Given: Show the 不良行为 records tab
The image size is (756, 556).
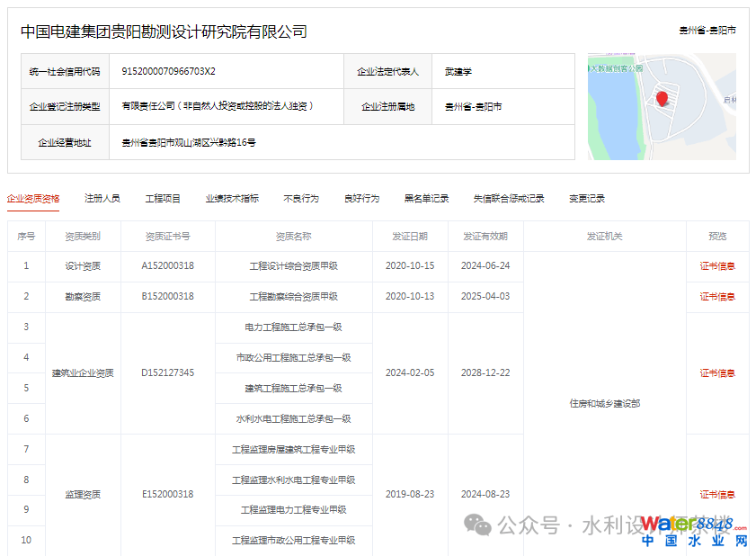Looking at the screenshot, I should (301, 198).
